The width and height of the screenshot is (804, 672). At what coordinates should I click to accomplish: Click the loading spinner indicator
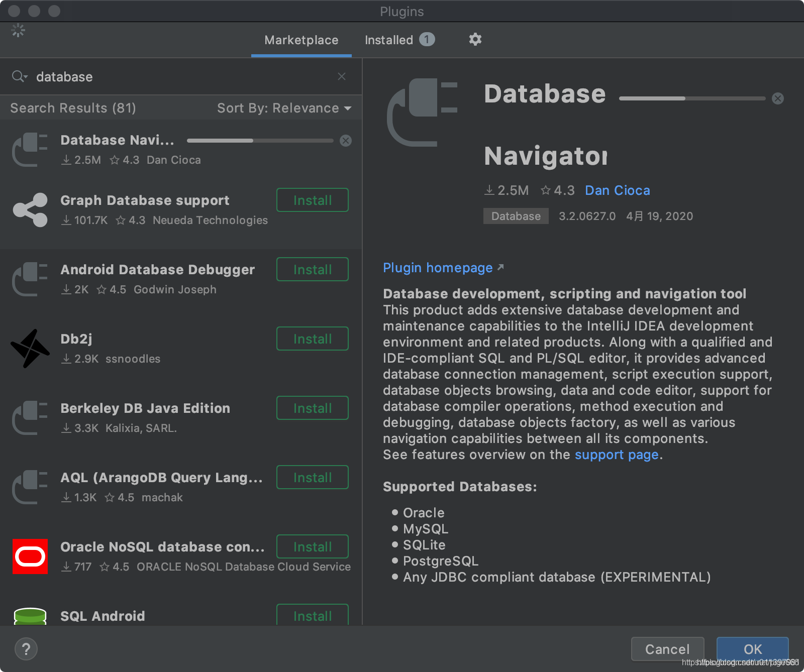tap(18, 30)
